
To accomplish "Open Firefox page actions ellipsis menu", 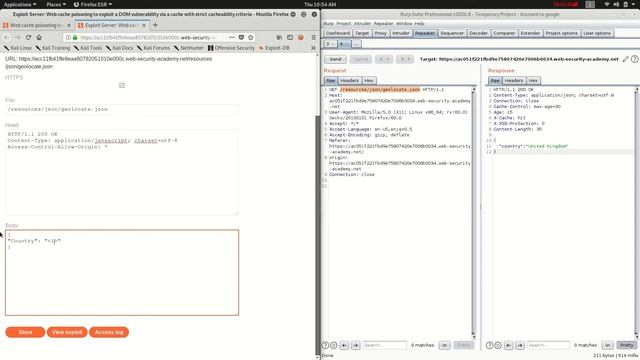I will pyautogui.click(x=232, y=37).
